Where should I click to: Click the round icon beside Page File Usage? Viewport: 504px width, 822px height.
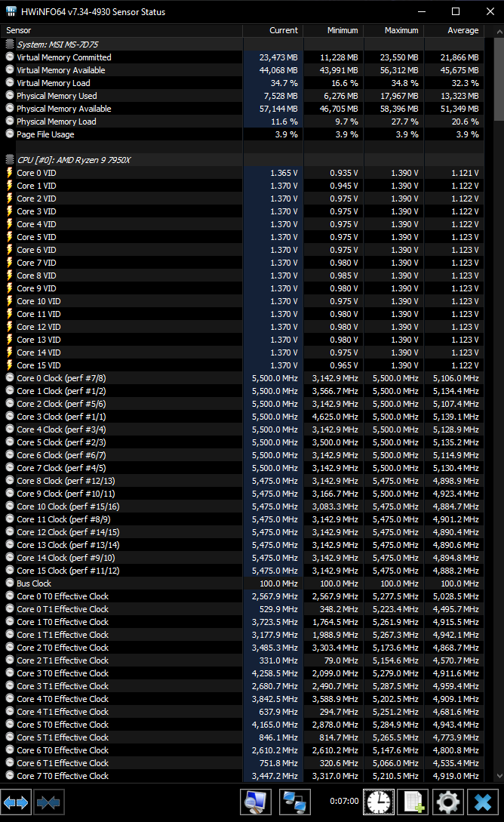pyautogui.click(x=9, y=134)
